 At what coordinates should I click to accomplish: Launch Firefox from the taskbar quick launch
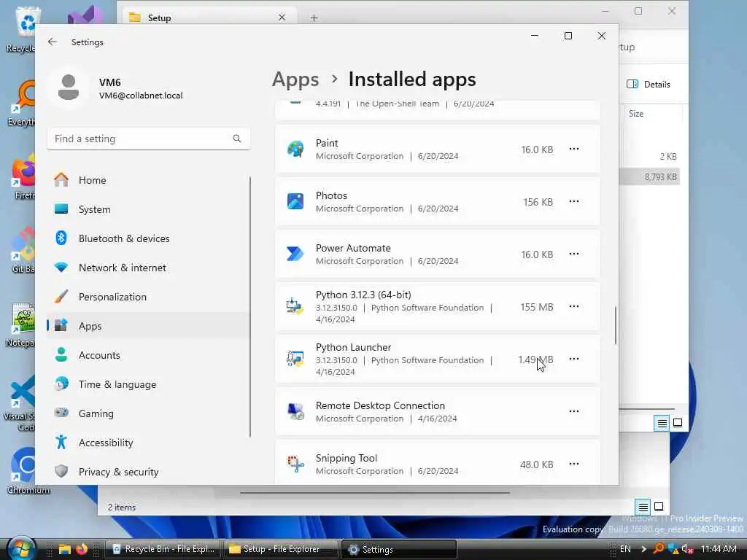point(82,549)
